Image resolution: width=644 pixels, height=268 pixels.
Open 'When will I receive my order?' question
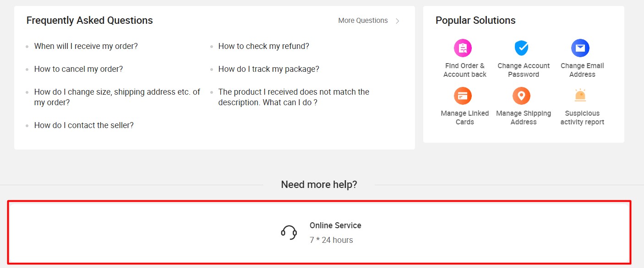click(x=86, y=46)
